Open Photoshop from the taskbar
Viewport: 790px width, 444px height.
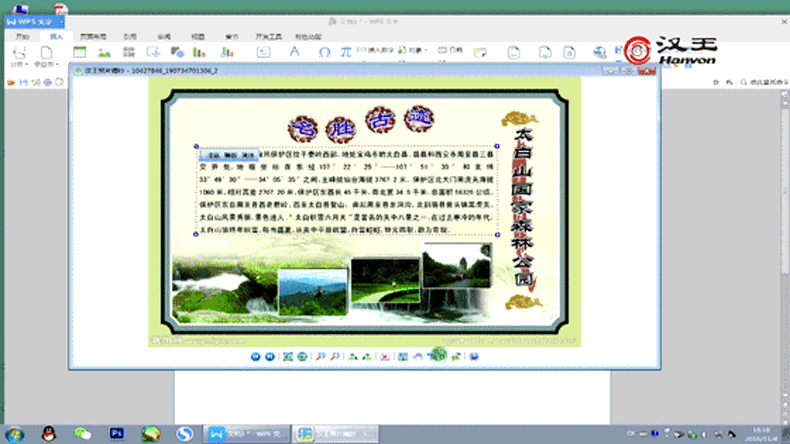pos(117,433)
